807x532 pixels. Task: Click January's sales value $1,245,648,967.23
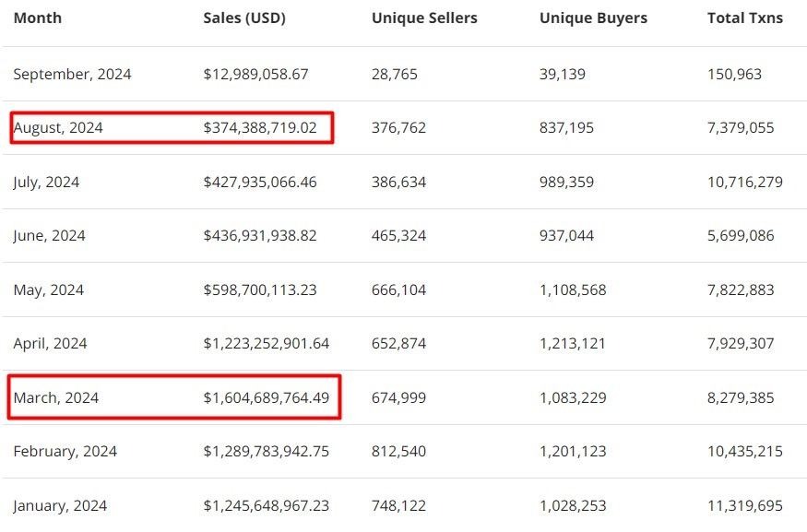[266, 505]
